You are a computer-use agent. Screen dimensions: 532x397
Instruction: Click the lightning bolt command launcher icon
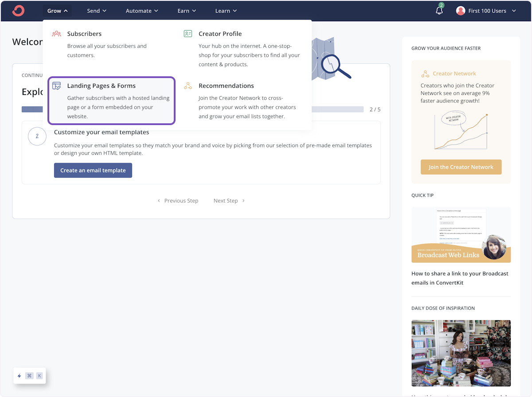tap(19, 376)
